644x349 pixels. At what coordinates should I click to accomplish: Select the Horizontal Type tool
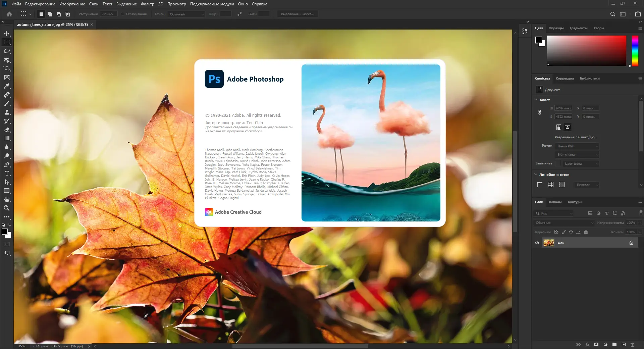pos(7,173)
